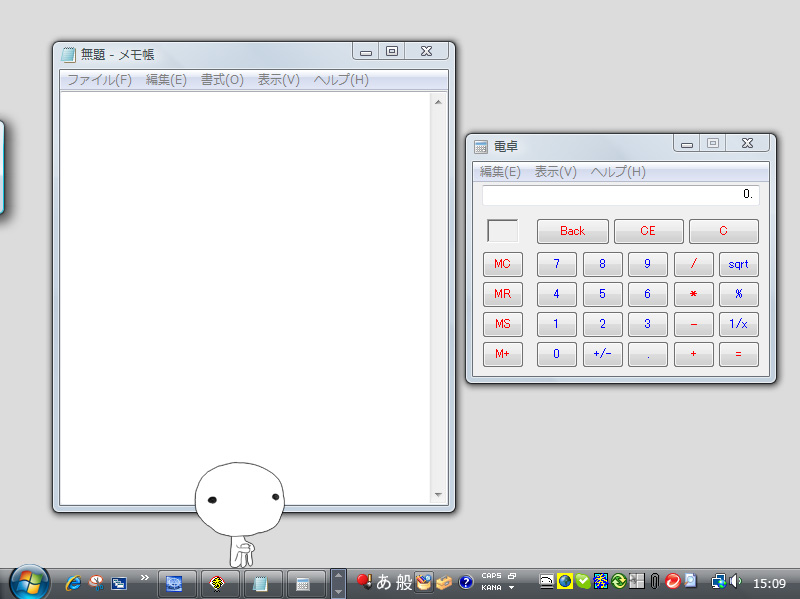The width and height of the screenshot is (800, 599).
Task: Click the IME あ input mode indicator
Action: click(384, 582)
